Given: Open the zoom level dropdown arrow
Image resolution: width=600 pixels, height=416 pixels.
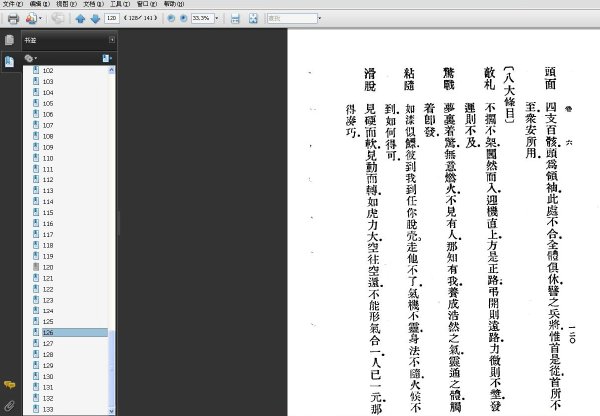Looking at the screenshot, I should (217, 18).
